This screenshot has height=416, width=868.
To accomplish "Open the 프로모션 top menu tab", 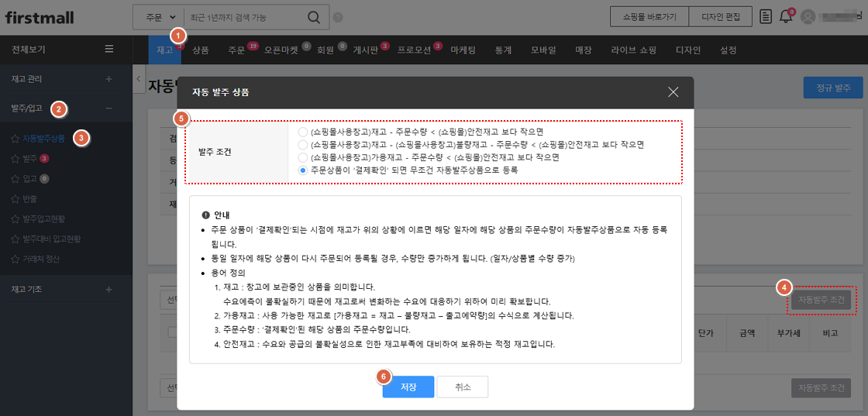I will coord(415,50).
